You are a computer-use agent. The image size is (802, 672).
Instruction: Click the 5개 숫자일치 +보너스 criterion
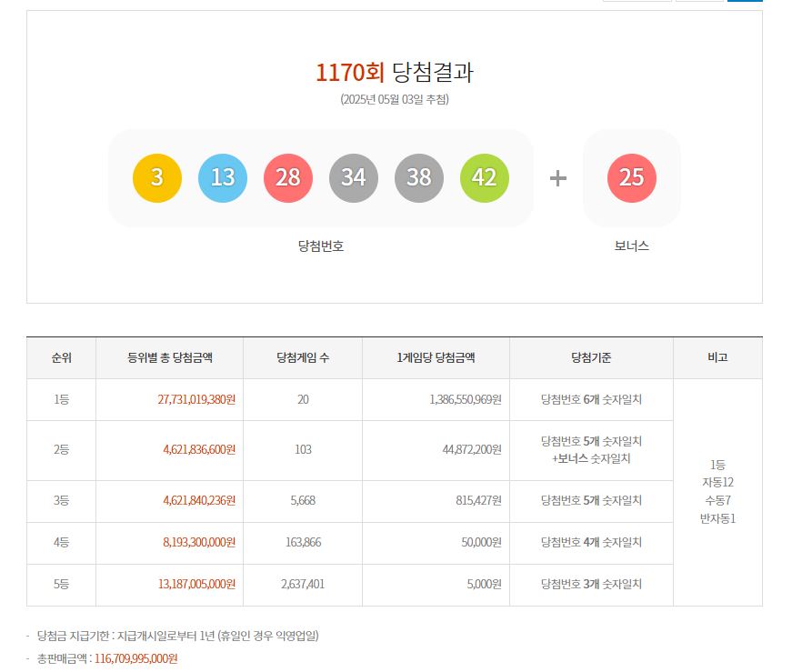pyautogui.click(x=591, y=450)
